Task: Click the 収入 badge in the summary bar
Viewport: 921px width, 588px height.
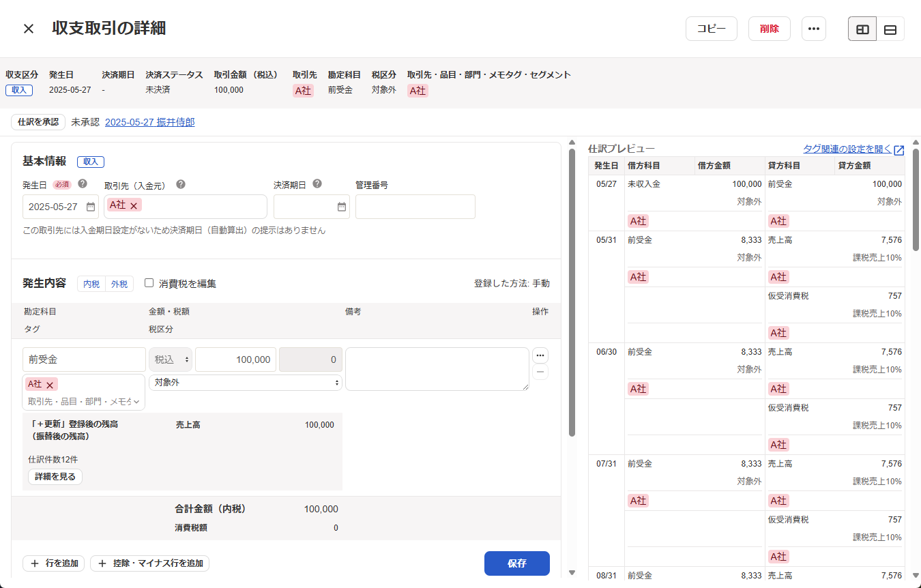Action: 19,90
